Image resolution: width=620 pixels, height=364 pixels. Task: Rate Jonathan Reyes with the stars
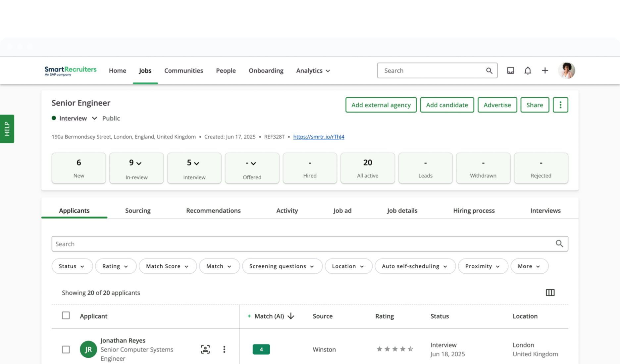click(x=395, y=349)
